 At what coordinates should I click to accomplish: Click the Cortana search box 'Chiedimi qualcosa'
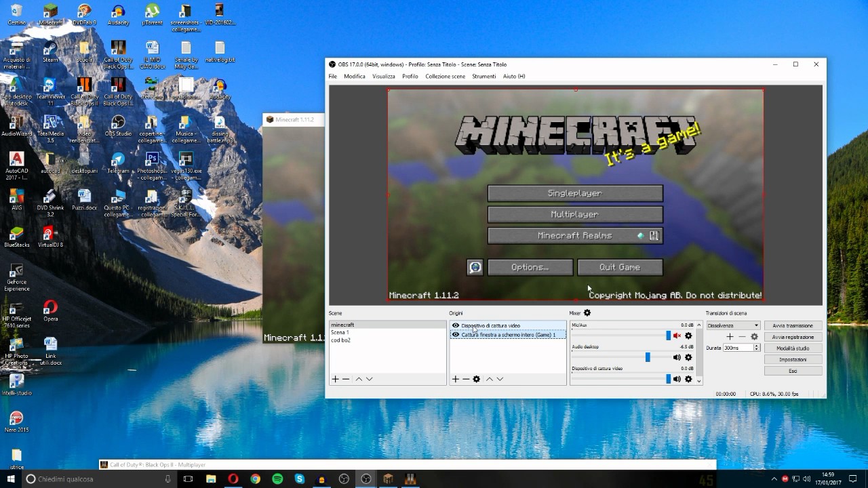(99, 479)
